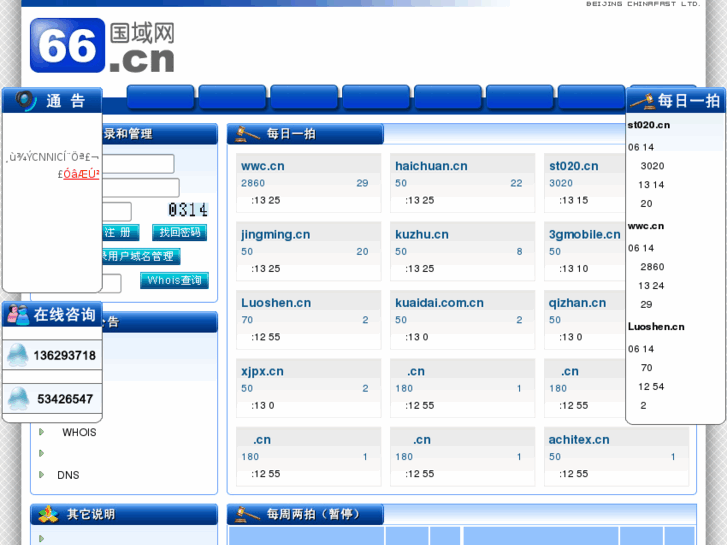The width and height of the screenshot is (727, 545).
Task: Click the 其它说明 section header
Action: (x=124, y=514)
